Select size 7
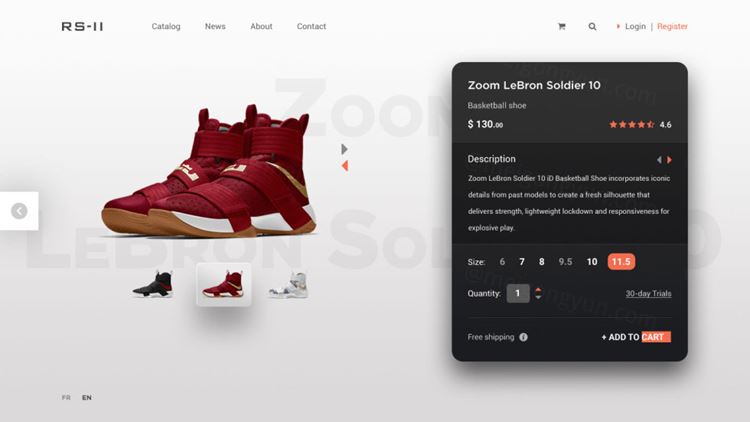The height and width of the screenshot is (422, 750). click(522, 262)
